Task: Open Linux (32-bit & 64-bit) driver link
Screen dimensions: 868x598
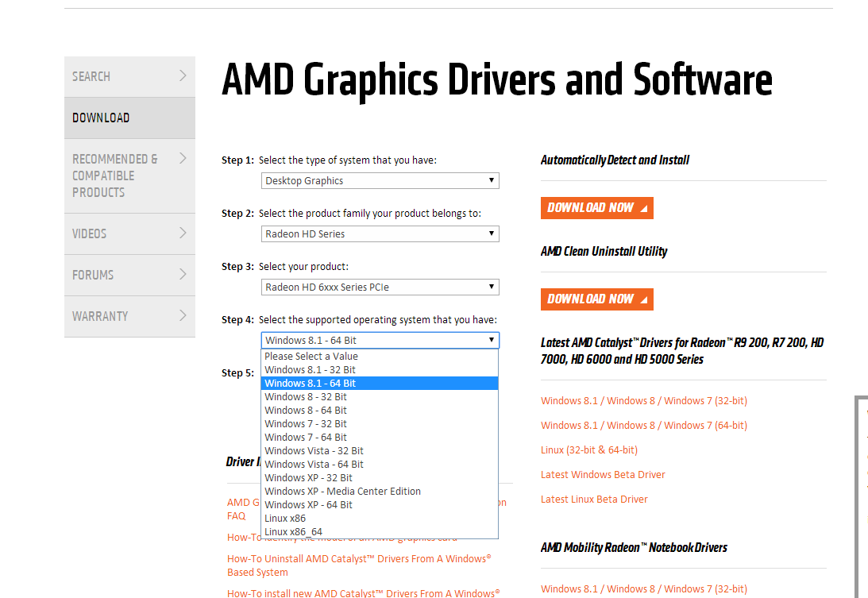Action: click(x=589, y=450)
